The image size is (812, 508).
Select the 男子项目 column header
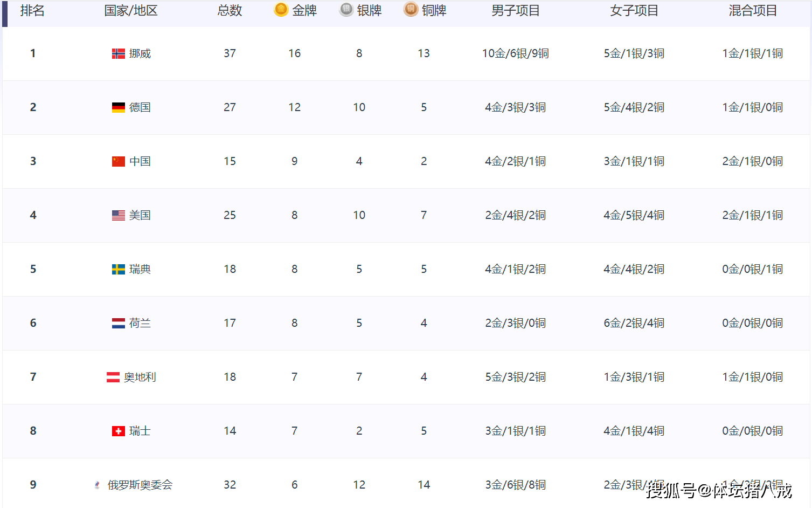click(516, 10)
